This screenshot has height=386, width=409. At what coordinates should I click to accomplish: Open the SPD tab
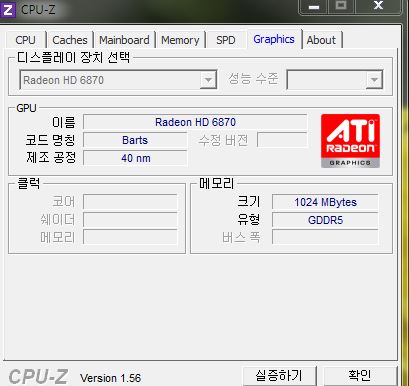226,40
